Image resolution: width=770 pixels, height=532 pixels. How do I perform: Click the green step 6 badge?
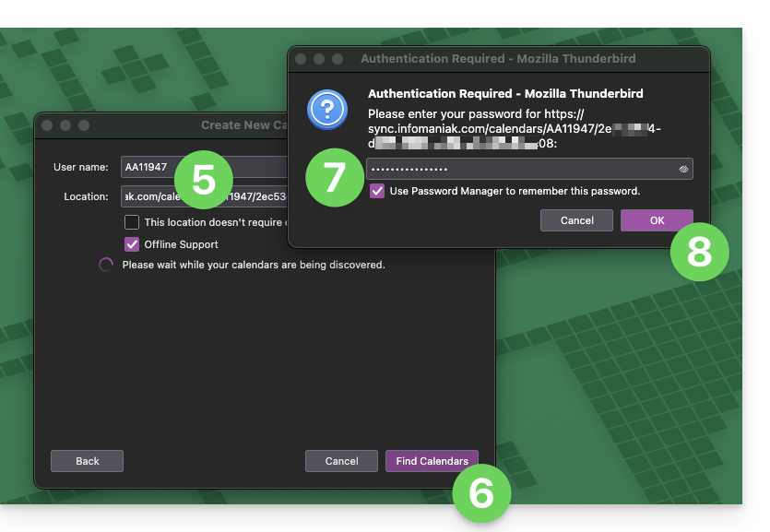pyautogui.click(x=482, y=493)
